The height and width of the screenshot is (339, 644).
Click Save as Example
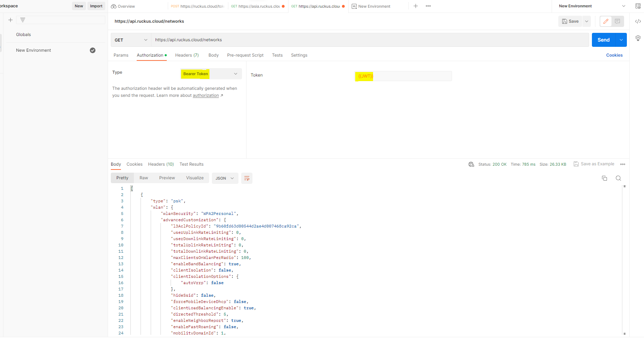point(594,164)
